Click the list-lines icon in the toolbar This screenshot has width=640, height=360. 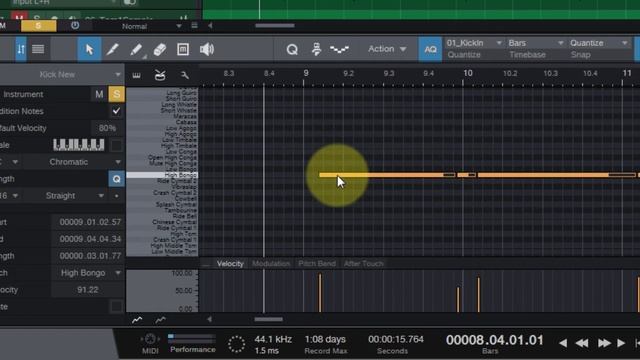38,49
